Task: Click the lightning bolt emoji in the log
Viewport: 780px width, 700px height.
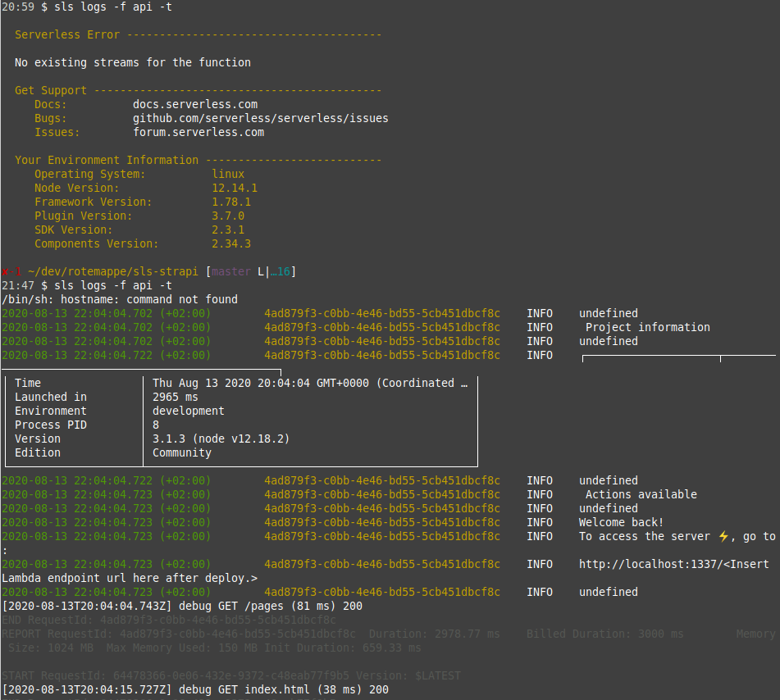Action: [723, 536]
